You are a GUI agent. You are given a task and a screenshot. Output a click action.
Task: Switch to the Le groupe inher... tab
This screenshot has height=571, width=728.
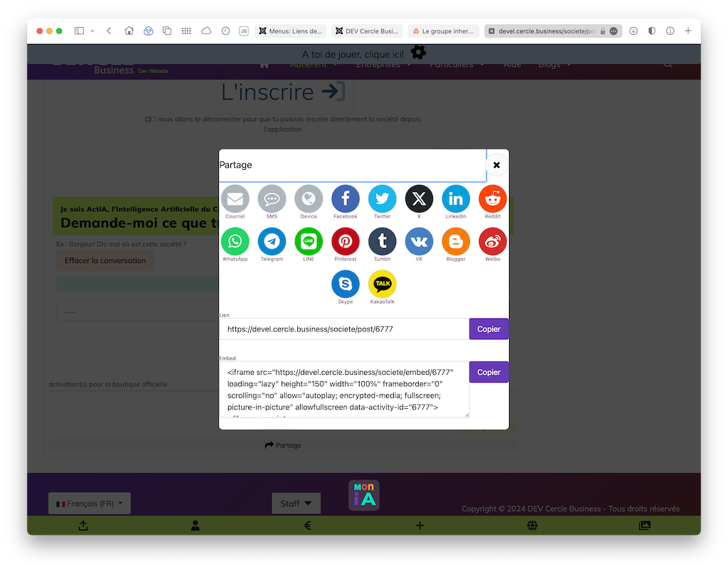(x=444, y=31)
